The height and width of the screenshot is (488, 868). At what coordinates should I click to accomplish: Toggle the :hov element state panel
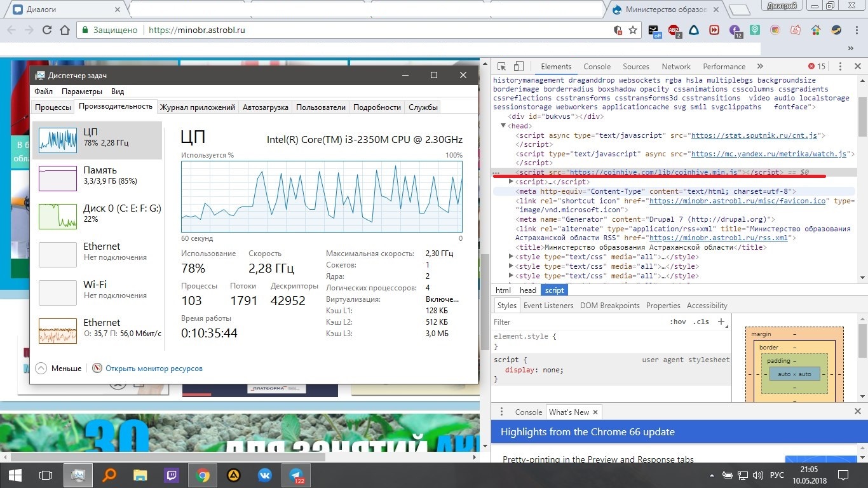pyautogui.click(x=678, y=322)
